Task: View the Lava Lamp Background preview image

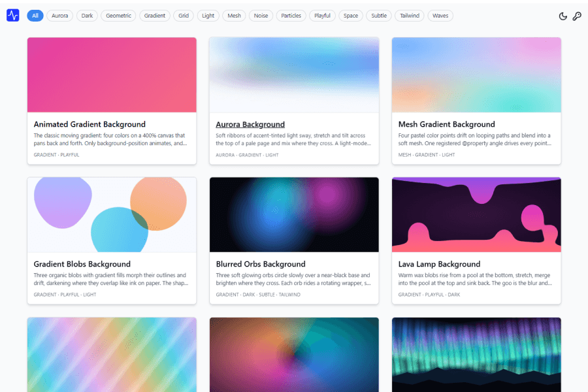Action: pyautogui.click(x=476, y=214)
